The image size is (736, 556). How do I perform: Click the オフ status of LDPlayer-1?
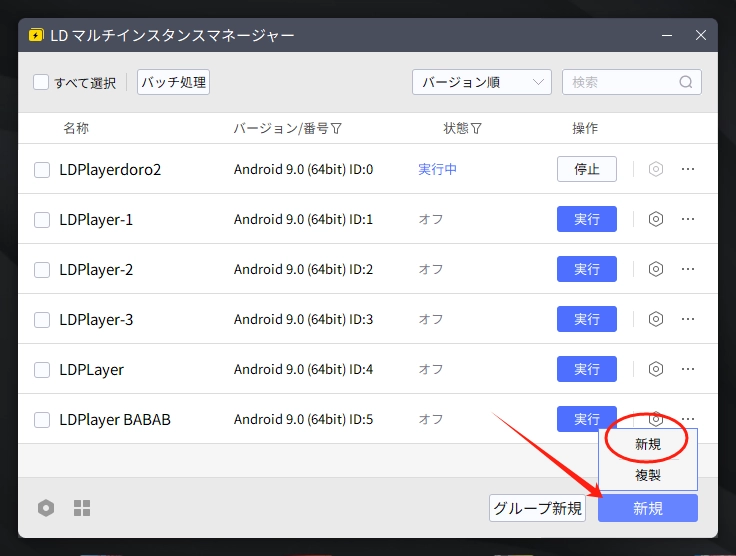(x=431, y=219)
